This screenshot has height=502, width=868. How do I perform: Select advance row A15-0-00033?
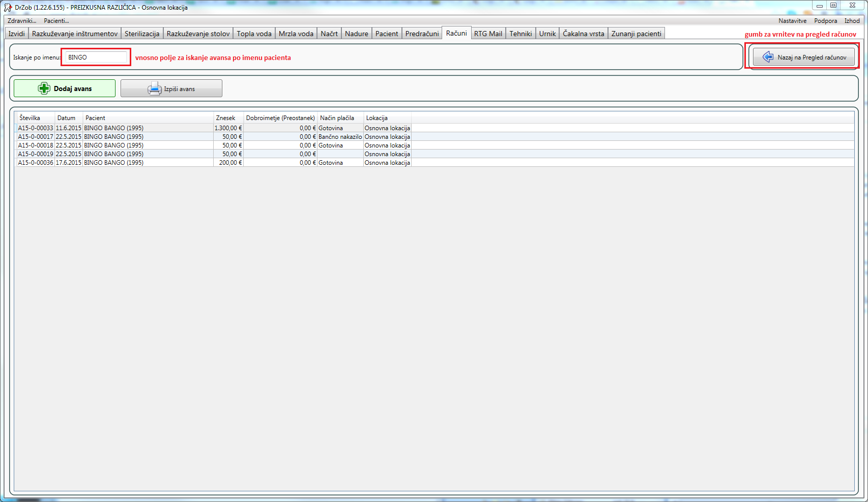point(36,128)
